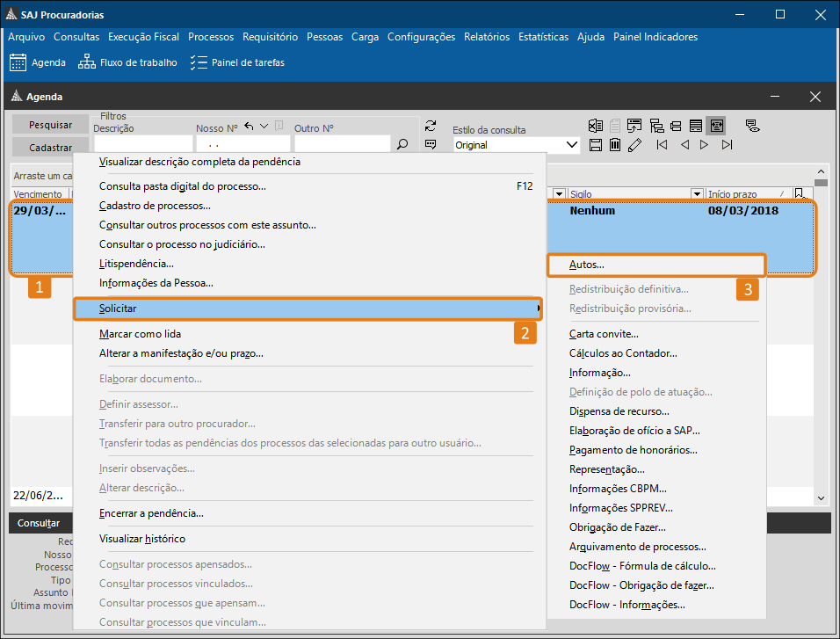
Task: Open the Execução Fiscal menu
Action: pyautogui.click(x=143, y=37)
